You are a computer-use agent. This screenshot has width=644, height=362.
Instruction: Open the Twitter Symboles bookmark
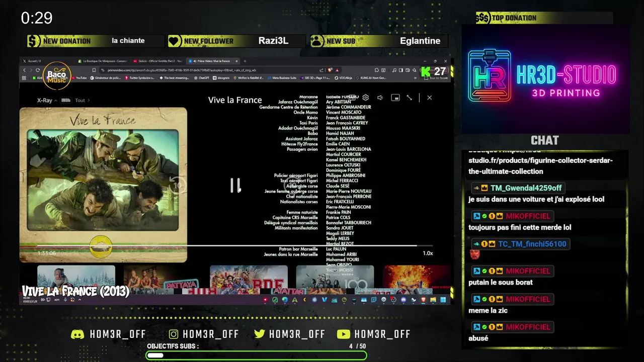tap(140, 78)
